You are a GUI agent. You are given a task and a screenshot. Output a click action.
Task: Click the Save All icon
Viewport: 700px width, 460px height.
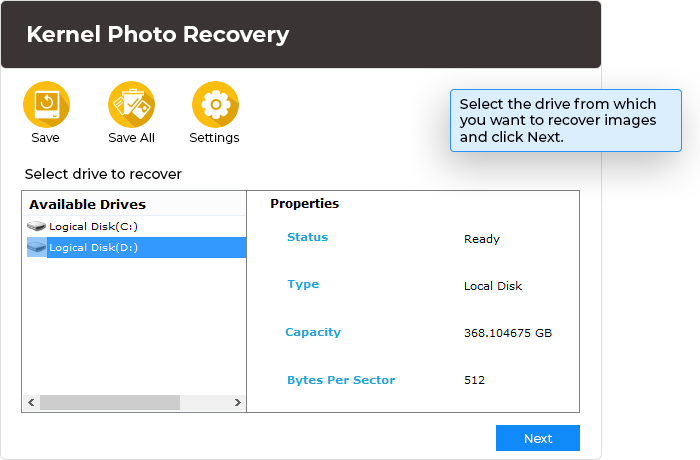(x=131, y=105)
